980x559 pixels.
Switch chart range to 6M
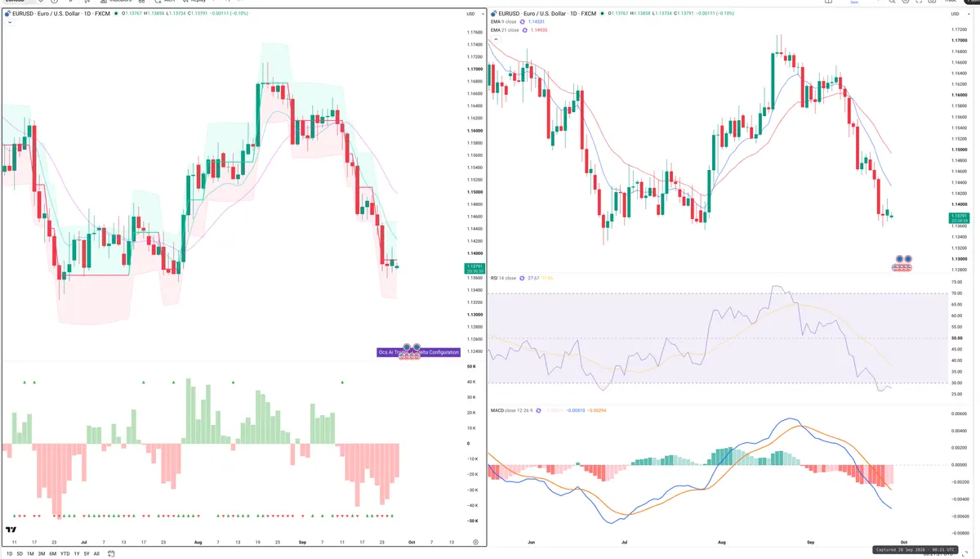pos(52,553)
